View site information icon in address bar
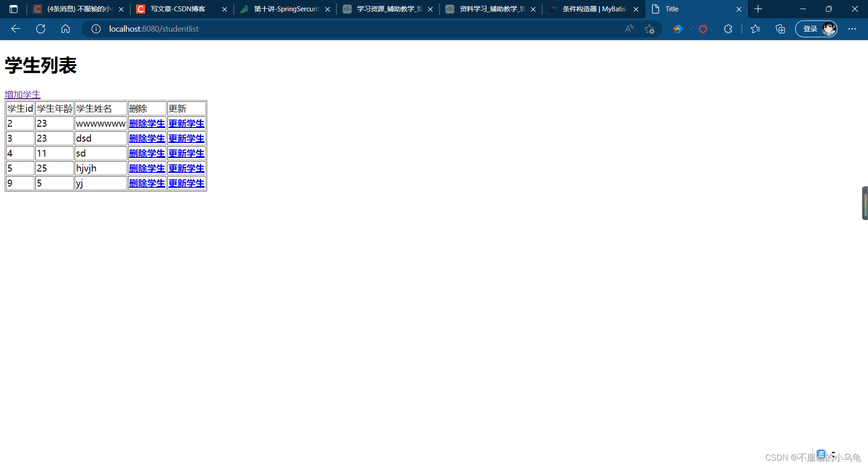Image resolution: width=868 pixels, height=466 pixels. click(x=96, y=29)
